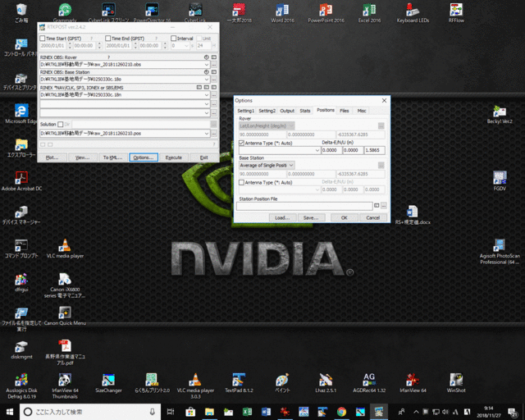
Task: Open the Becky! Ver.2 desktop icon
Action: click(500, 114)
